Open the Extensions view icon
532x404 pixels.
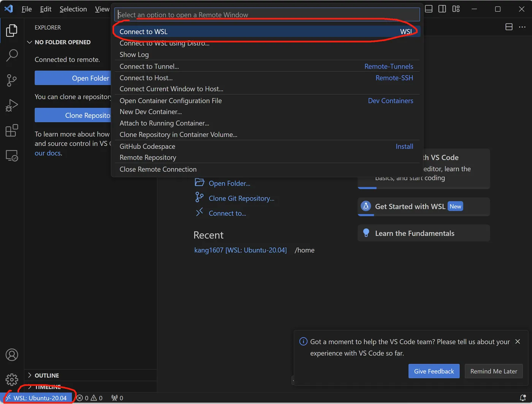[12, 130]
